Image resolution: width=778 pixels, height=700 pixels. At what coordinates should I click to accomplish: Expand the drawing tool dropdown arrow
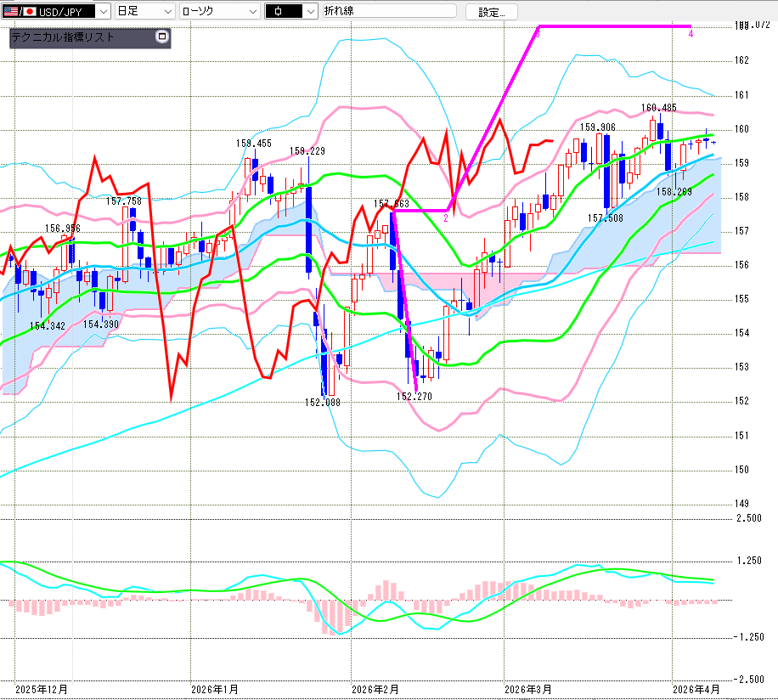(310, 12)
